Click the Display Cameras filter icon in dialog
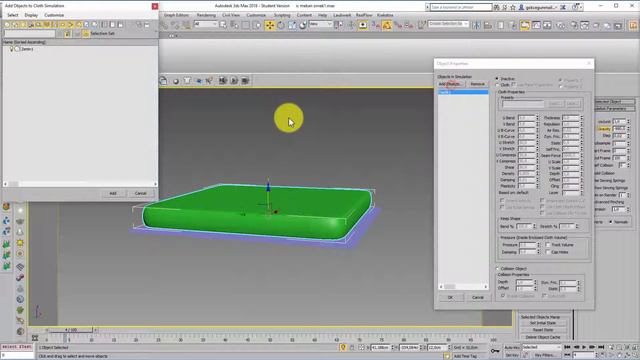 (31, 24)
